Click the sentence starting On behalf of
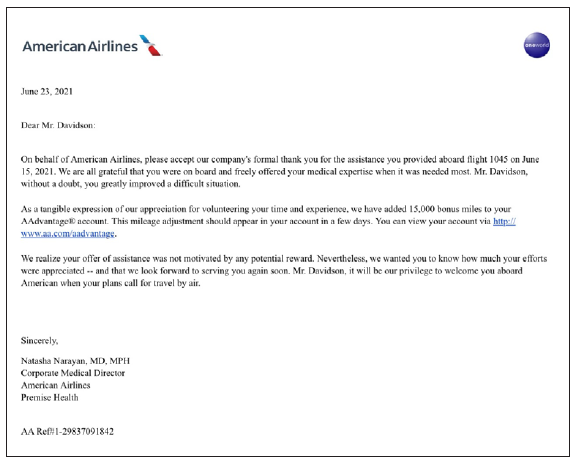Screen dimensions: 579x464 tap(280, 172)
